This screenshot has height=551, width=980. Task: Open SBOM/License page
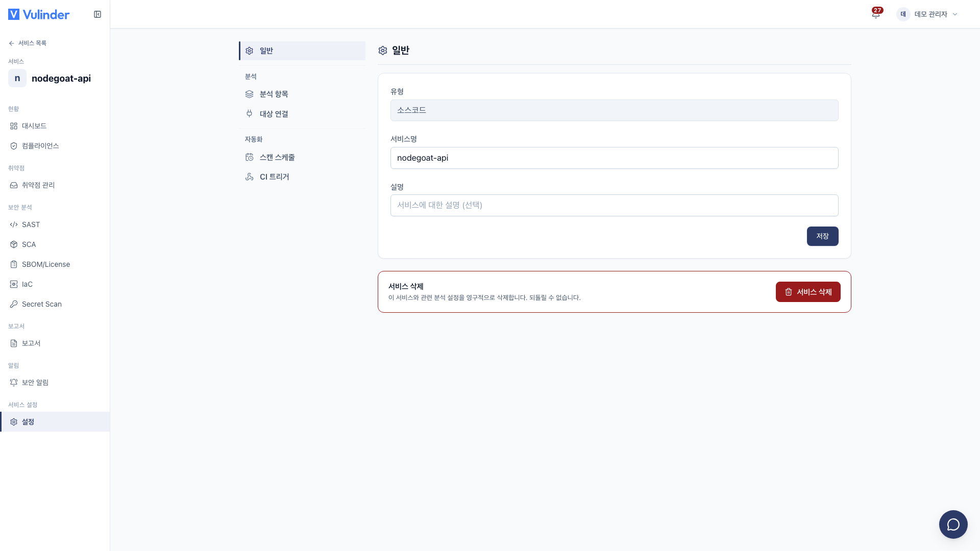(55, 264)
